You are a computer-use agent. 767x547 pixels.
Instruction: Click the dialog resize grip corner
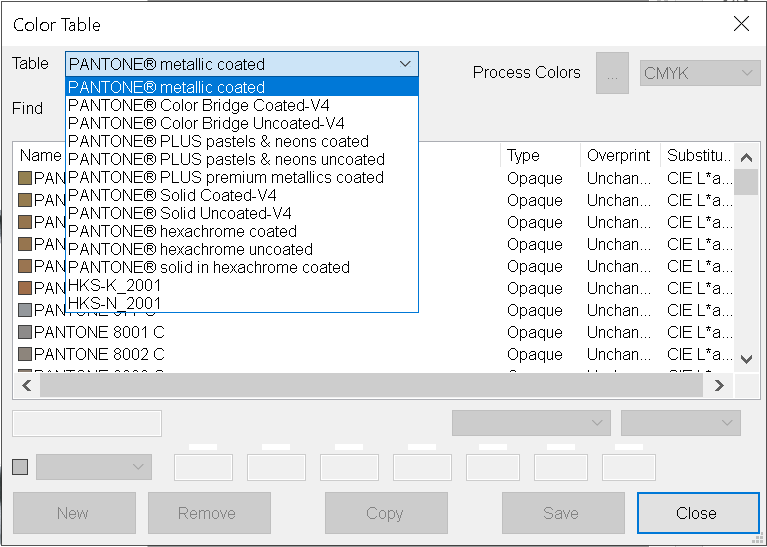(x=760, y=539)
